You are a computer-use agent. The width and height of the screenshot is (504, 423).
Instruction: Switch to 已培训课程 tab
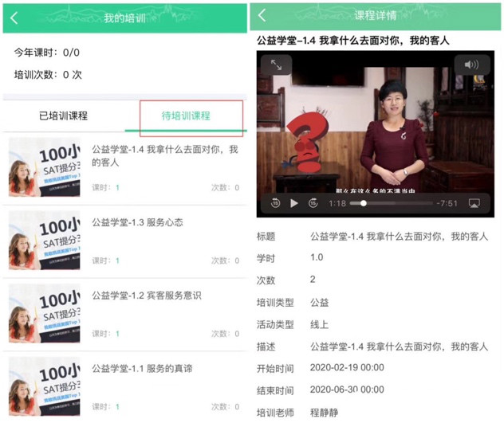point(64,116)
